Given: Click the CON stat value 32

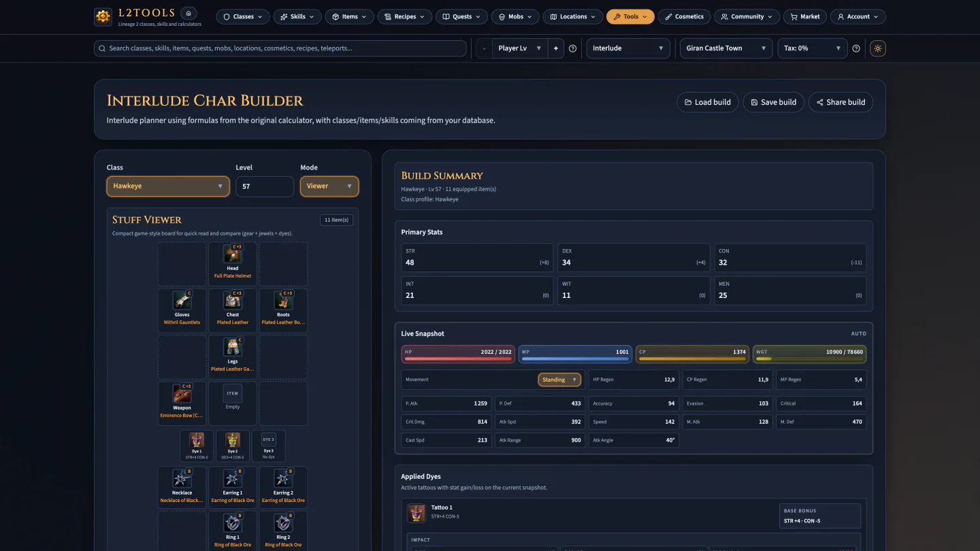Looking at the screenshot, I should click(x=723, y=263).
